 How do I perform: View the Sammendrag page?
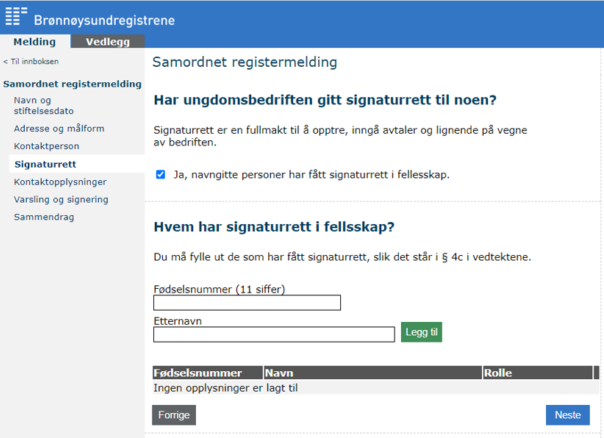pos(45,217)
